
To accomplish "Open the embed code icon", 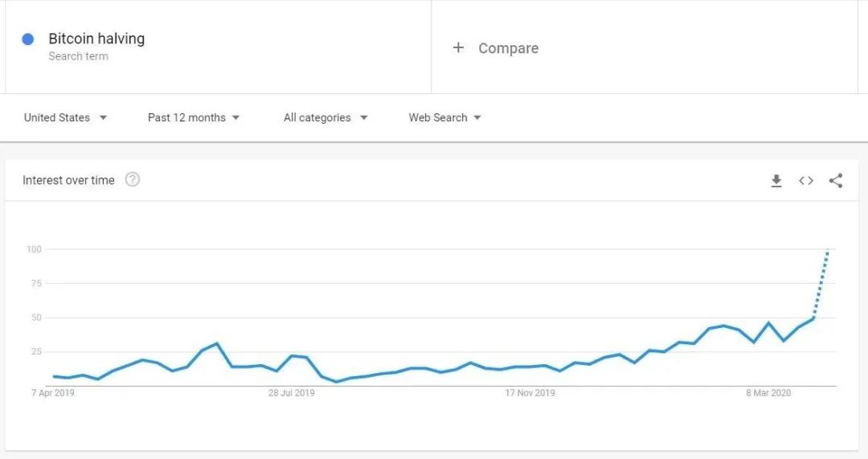I will click(806, 181).
